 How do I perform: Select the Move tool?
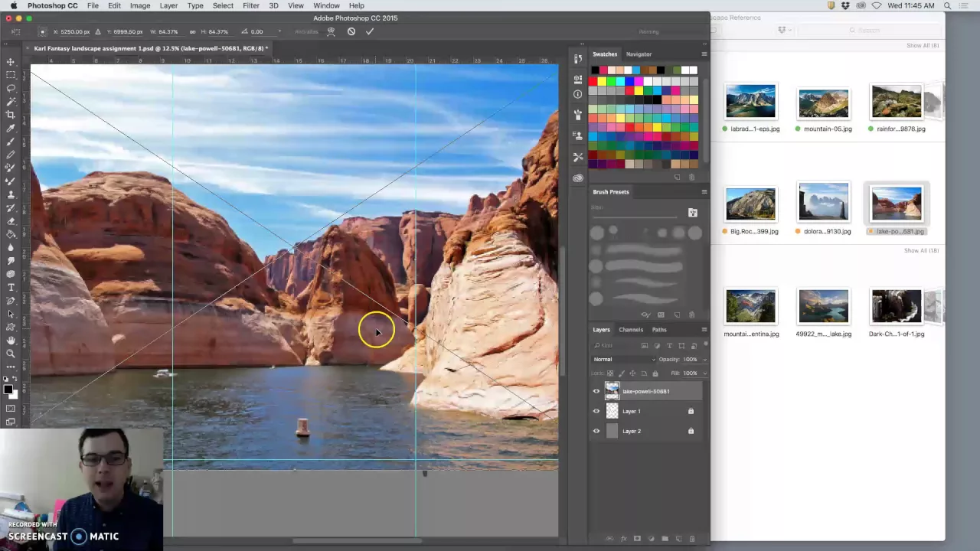pos(11,61)
